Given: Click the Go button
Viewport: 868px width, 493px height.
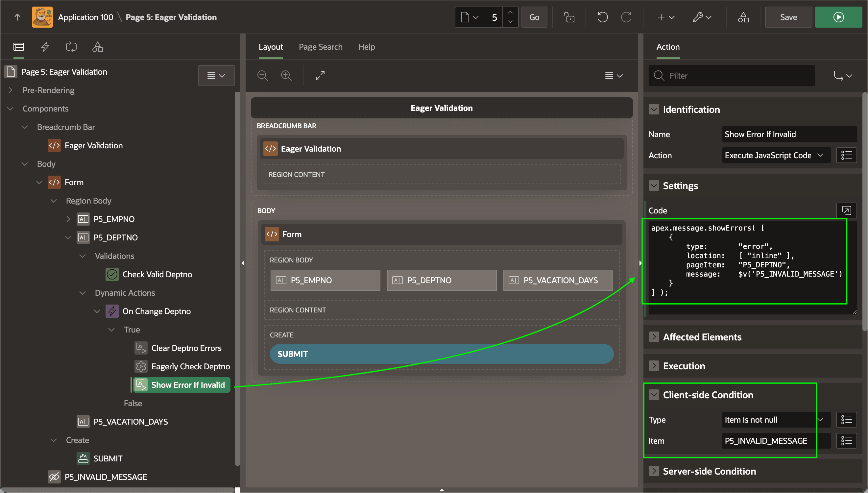Looking at the screenshot, I should tap(534, 17).
